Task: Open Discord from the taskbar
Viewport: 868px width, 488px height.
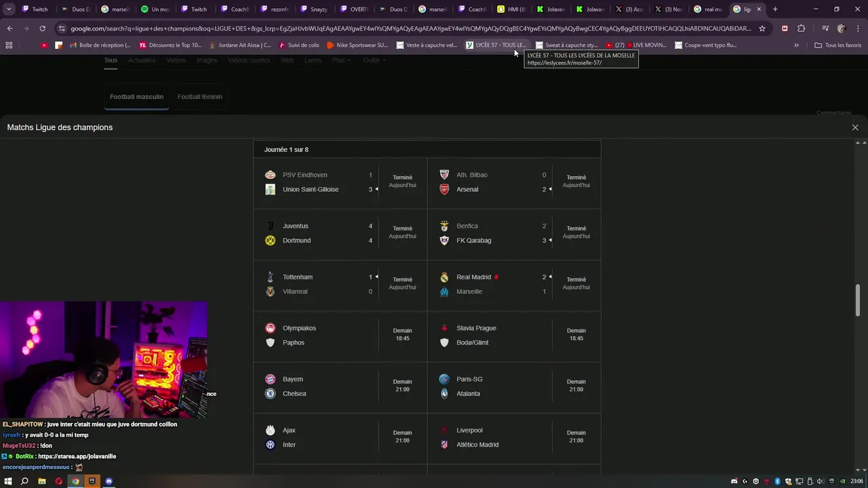Action: (x=109, y=481)
